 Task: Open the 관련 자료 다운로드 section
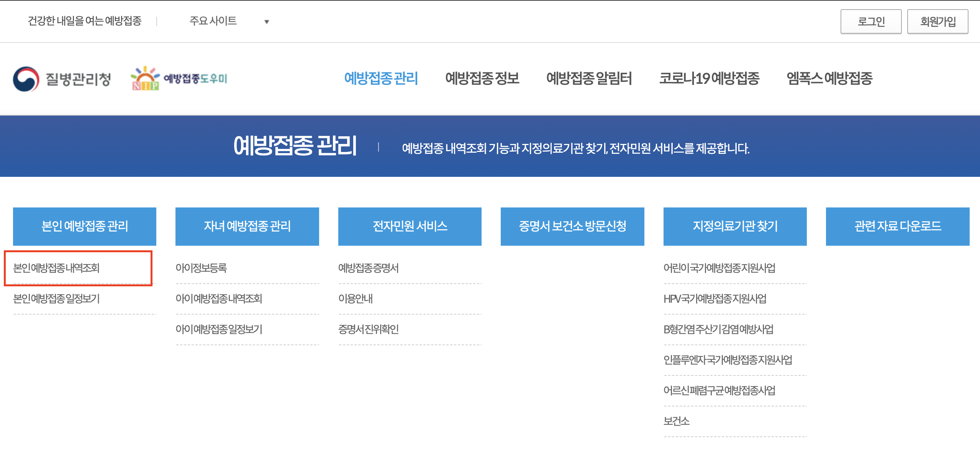pos(898,226)
